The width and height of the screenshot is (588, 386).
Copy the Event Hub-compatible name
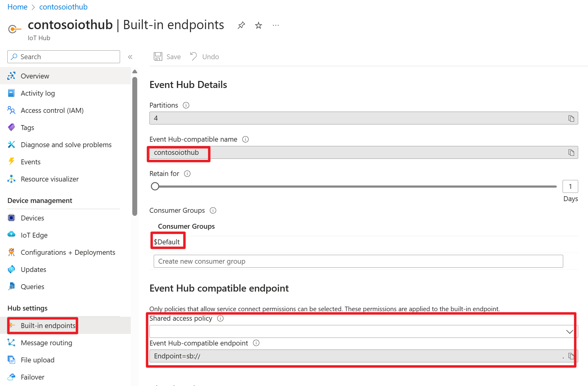click(x=571, y=152)
